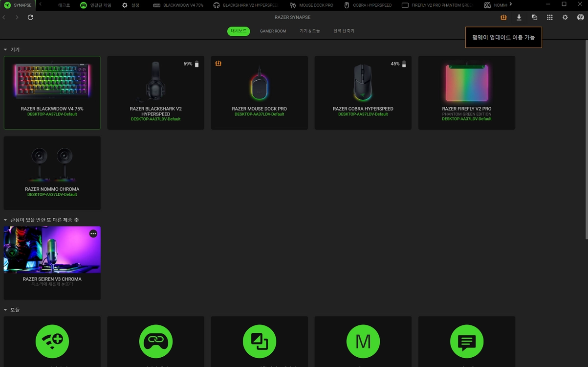588x367 pixels.
Task: Open the Razer Mouse Dock Pro card
Action: [260, 92]
